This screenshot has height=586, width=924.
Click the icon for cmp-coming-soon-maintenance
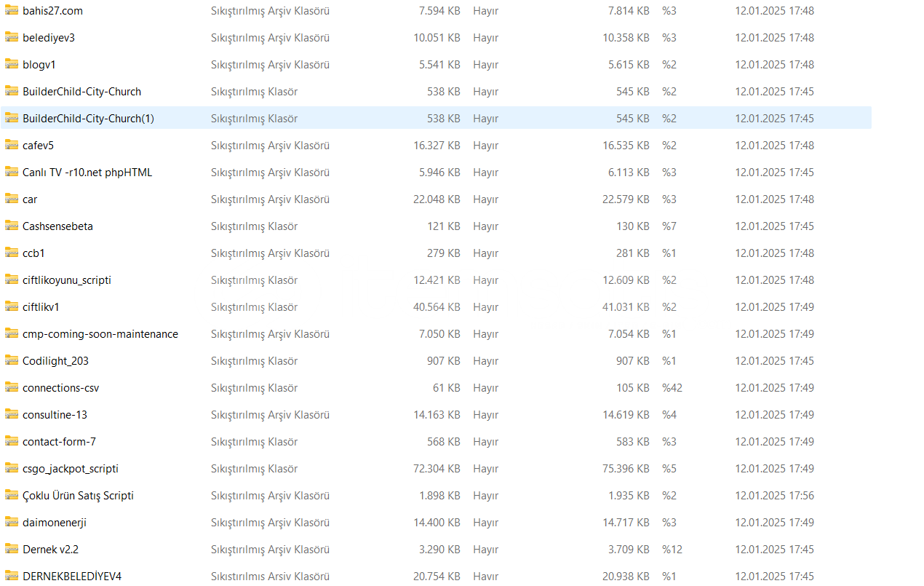[x=12, y=333]
